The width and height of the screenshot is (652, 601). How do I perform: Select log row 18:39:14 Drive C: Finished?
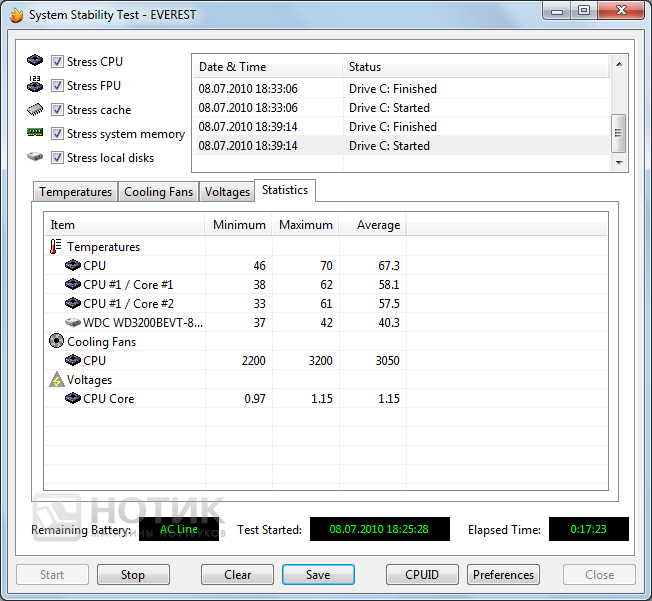click(x=401, y=126)
